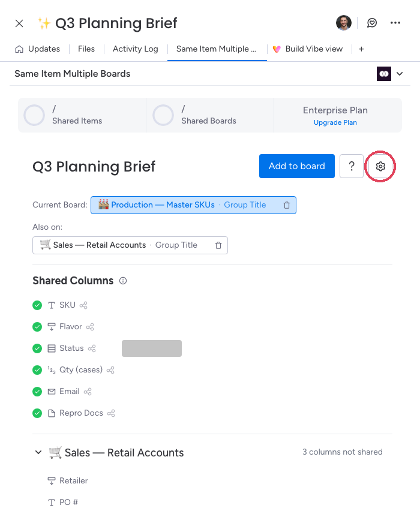Open the Build Vibe view tab

tap(308, 49)
